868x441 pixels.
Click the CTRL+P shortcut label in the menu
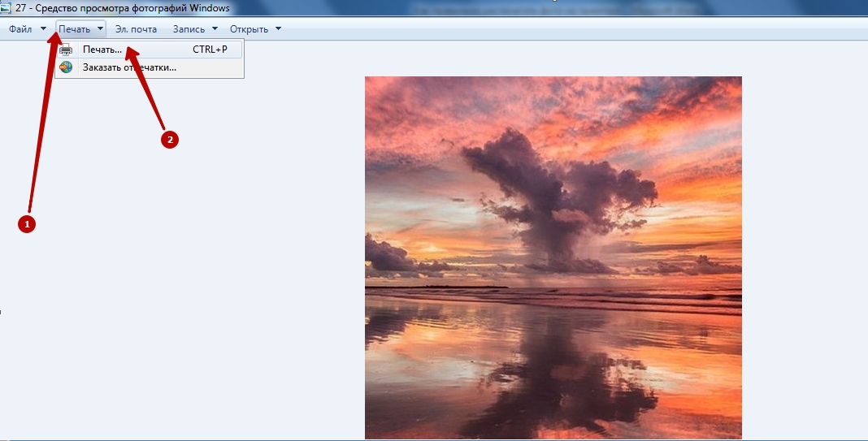coord(210,50)
